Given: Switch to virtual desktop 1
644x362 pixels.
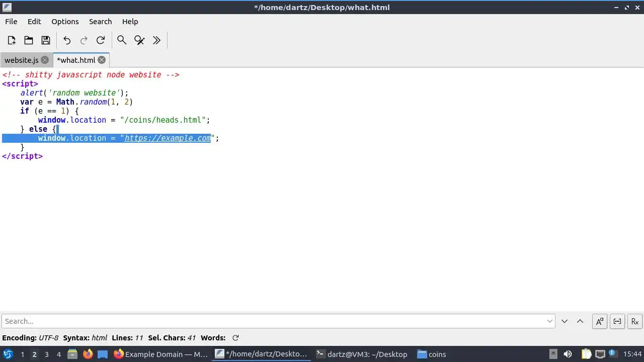Looking at the screenshot, I should [22, 354].
